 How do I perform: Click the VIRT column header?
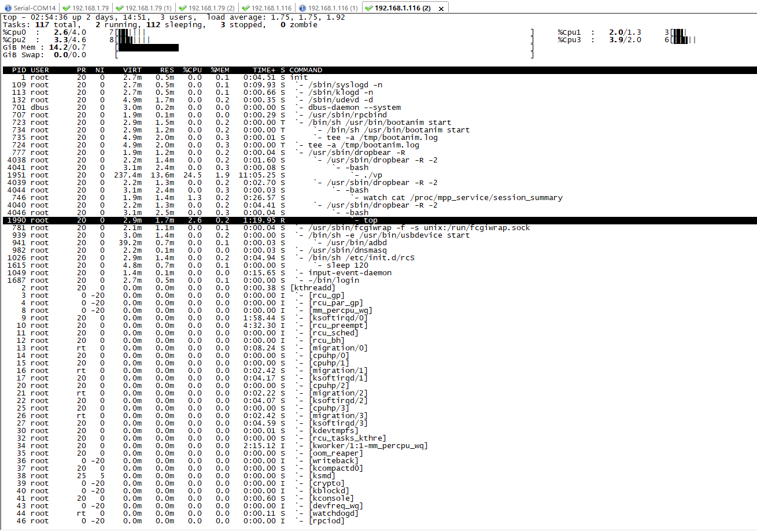pyautogui.click(x=132, y=70)
